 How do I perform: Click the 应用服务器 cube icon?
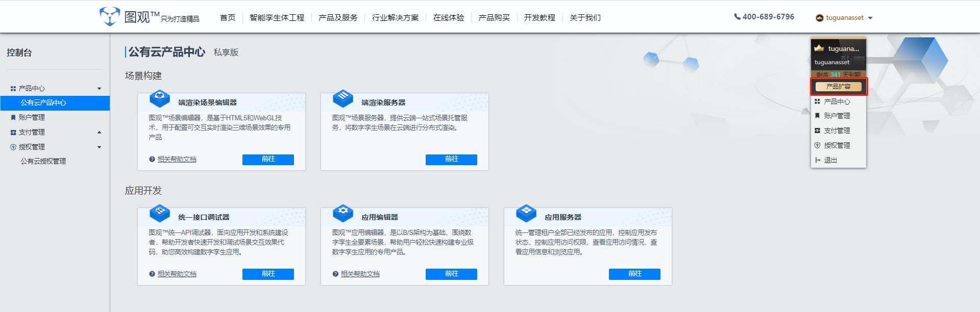tap(526, 213)
